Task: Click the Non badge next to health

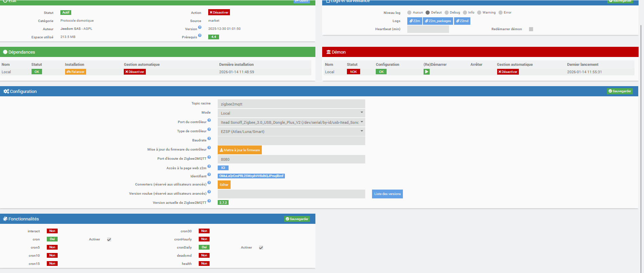Action: coord(204,264)
